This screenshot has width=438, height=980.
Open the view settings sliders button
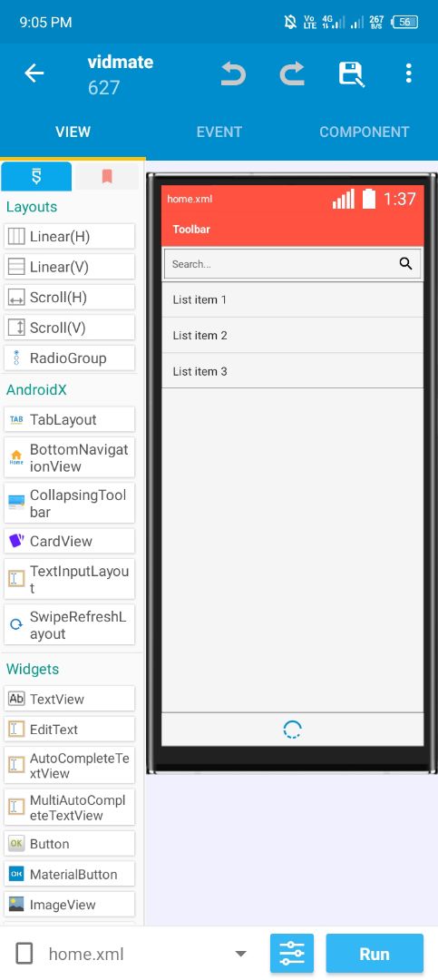click(x=292, y=954)
